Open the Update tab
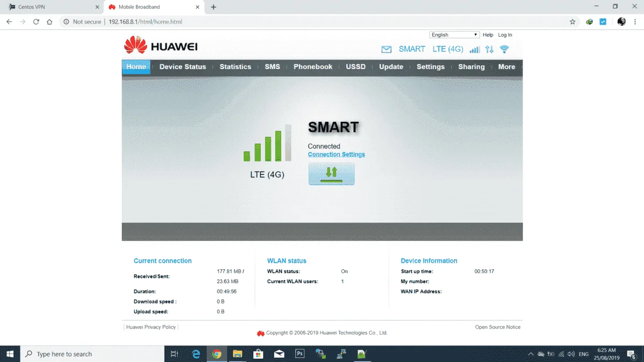The height and width of the screenshot is (362, 644). 391,67
